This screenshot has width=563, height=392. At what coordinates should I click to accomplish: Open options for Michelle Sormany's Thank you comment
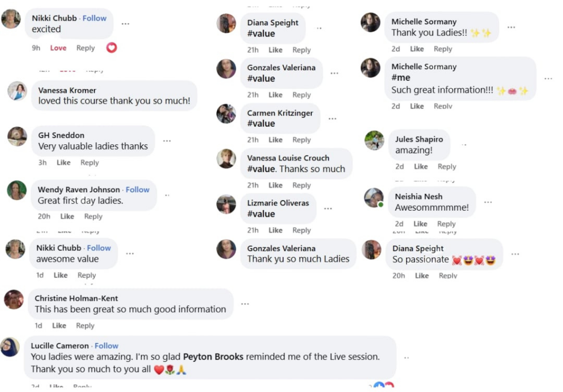tap(511, 27)
